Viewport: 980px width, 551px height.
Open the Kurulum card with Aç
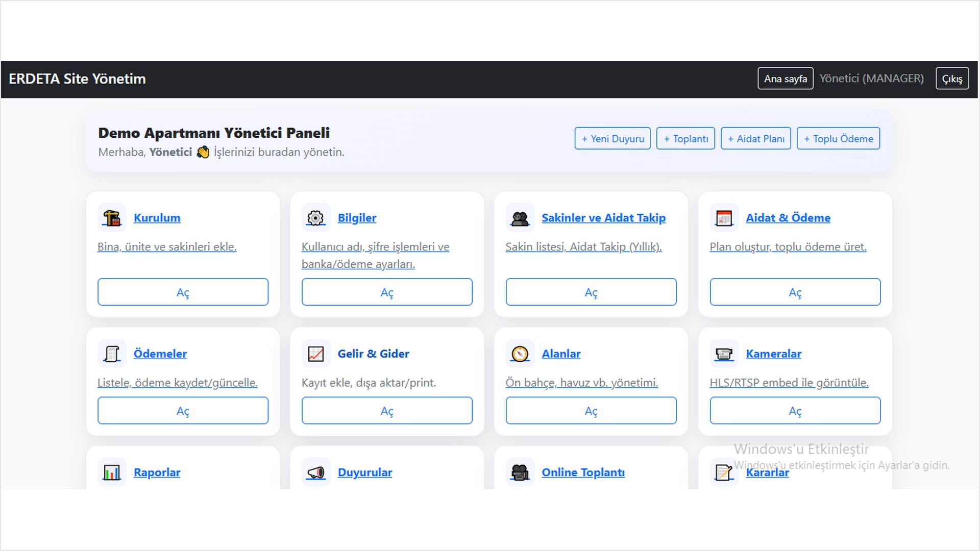183,292
